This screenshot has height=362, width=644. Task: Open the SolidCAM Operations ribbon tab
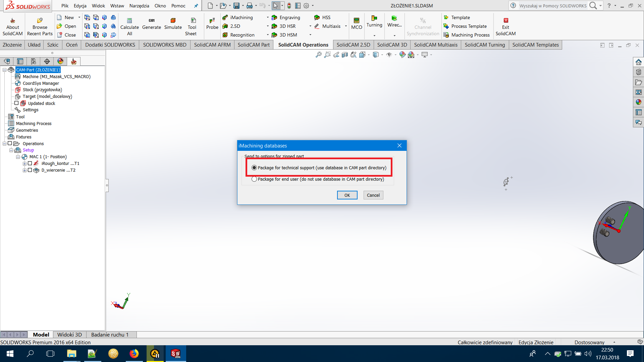pyautogui.click(x=304, y=44)
